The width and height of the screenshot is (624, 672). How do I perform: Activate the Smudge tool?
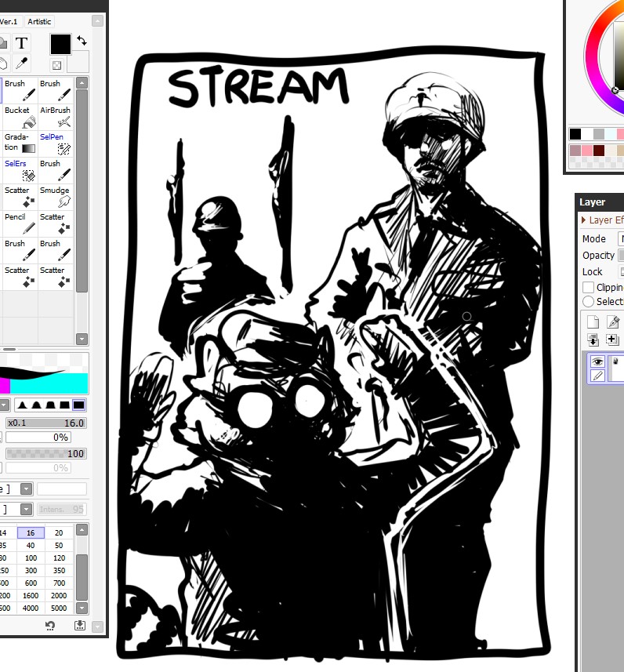[x=56, y=197]
